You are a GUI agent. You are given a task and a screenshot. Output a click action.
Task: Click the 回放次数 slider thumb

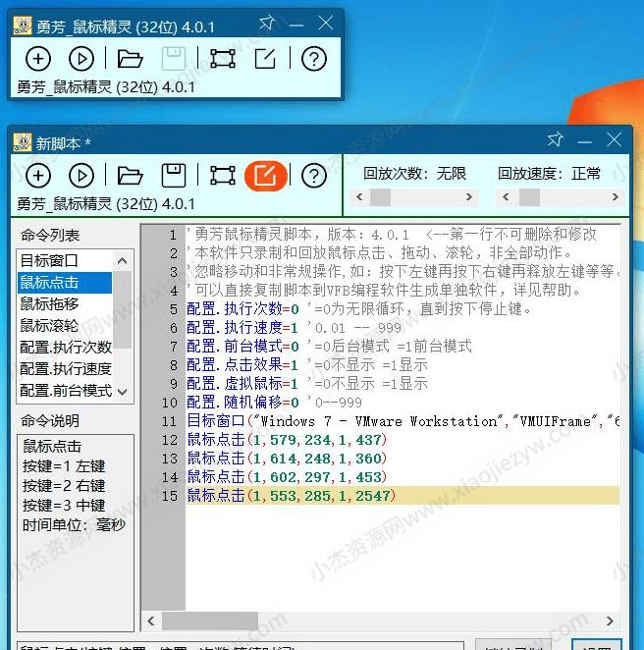click(x=380, y=197)
